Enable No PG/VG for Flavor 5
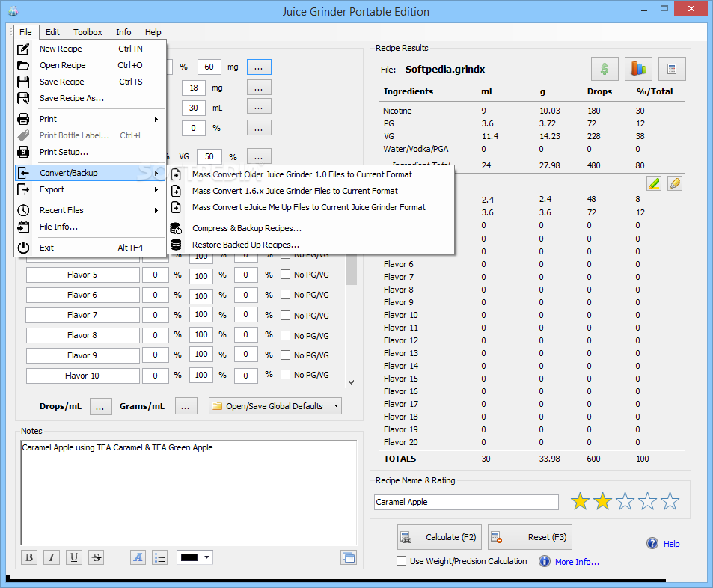Screen dimensions: 713x588 click(x=285, y=275)
